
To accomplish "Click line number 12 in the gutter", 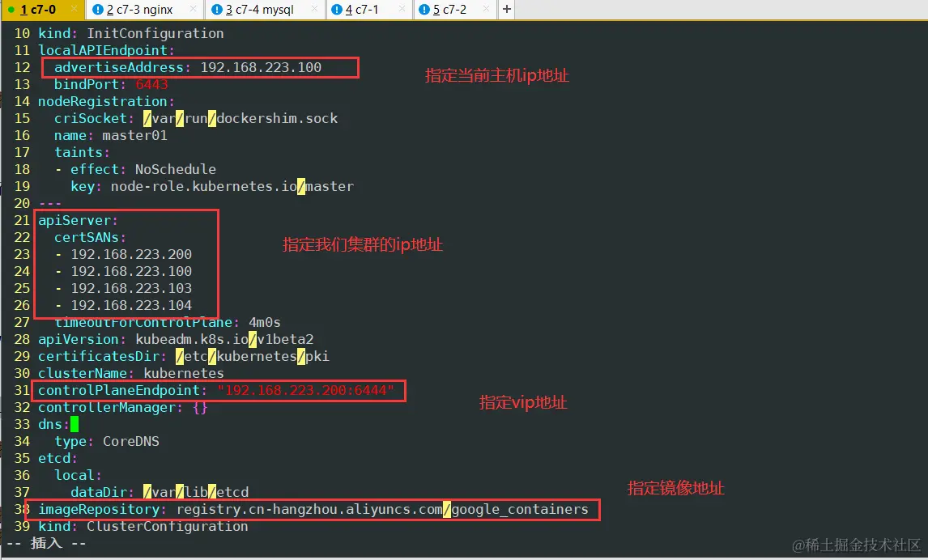I will [22, 67].
